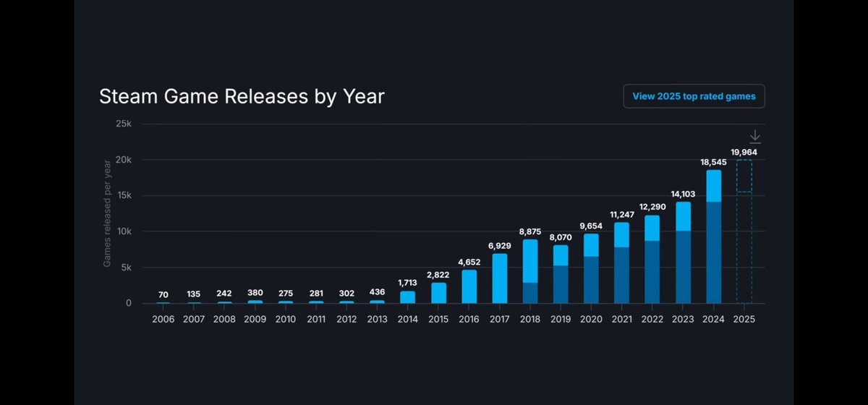Click the 1,713 value label
The image size is (868, 405).
click(x=408, y=283)
